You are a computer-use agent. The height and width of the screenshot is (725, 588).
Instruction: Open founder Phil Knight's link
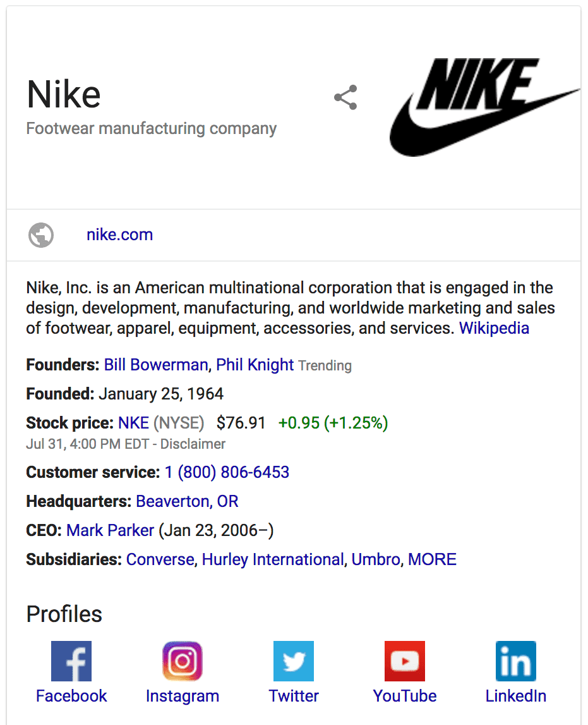coord(255,365)
